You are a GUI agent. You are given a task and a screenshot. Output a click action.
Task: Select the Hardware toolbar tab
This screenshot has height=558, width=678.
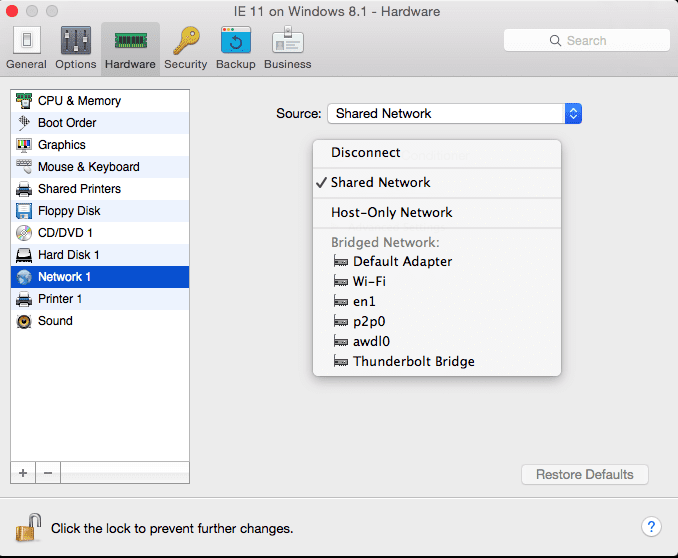130,48
